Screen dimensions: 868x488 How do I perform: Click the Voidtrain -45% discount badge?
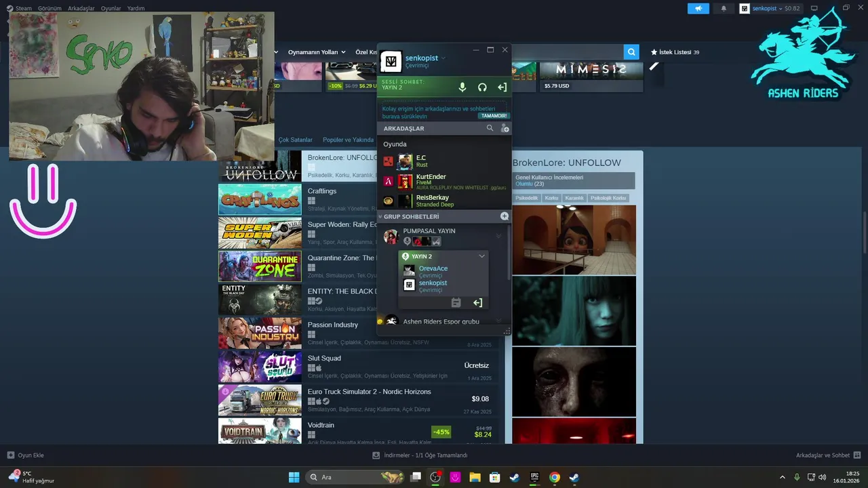441,432
